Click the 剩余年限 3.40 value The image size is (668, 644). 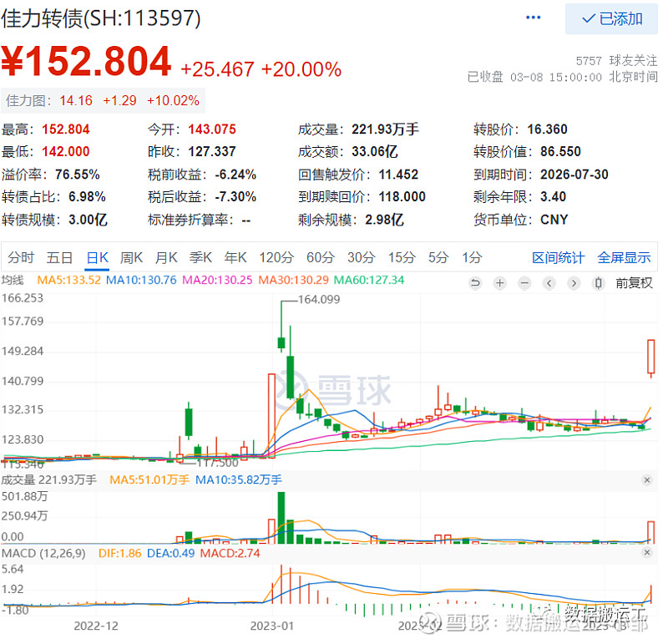pos(553,196)
